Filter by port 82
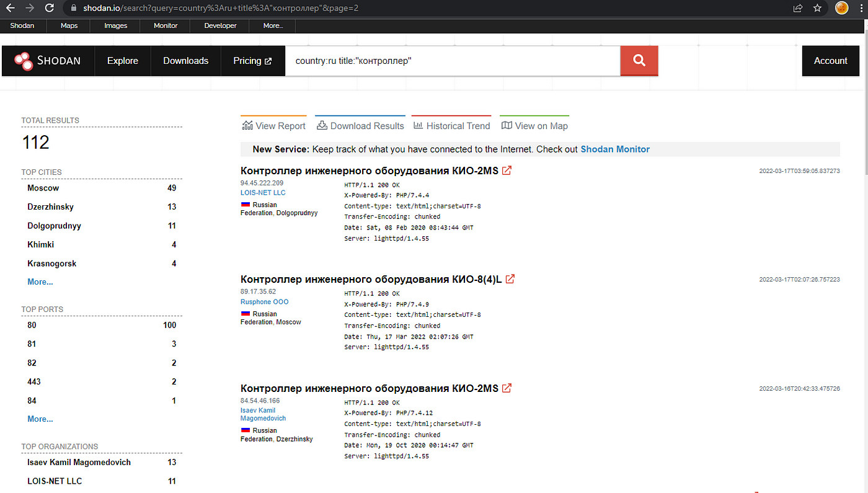The width and height of the screenshot is (868, 493). (32, 363)
